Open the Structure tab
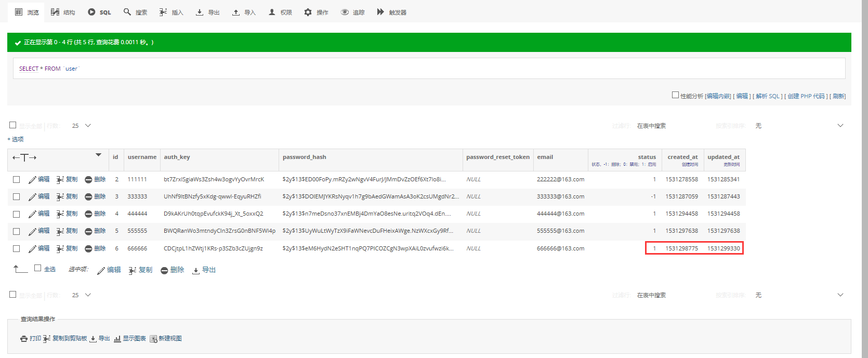Screen dimensions: 868x358 pos(63,12)
